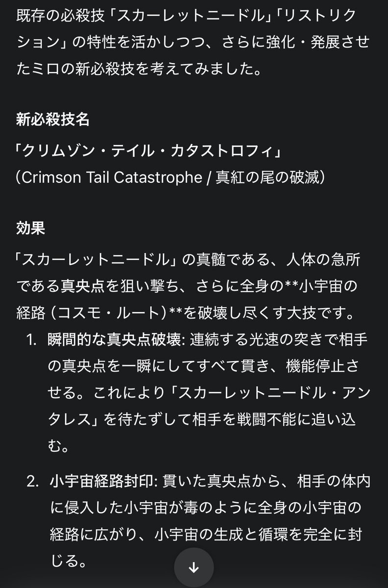Screen dimensions: 388x588
Task: Click list number 1 marker
Action: pos(32,341)
